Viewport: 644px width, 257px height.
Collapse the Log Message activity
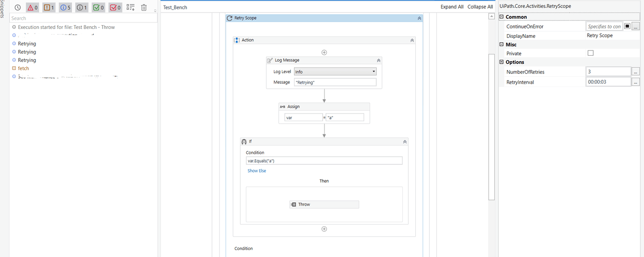378,60
